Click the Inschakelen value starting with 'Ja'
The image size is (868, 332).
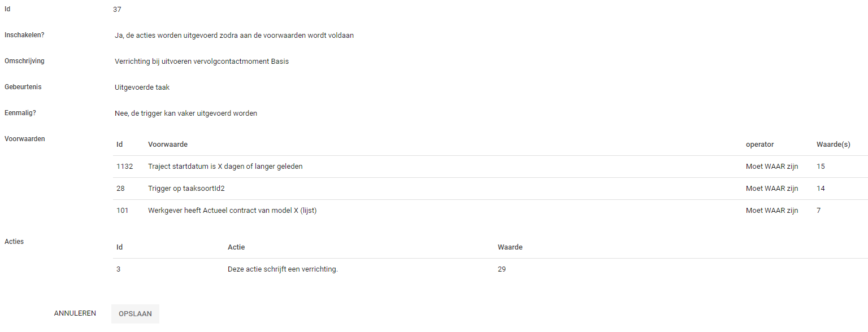[x=234, y=36]
